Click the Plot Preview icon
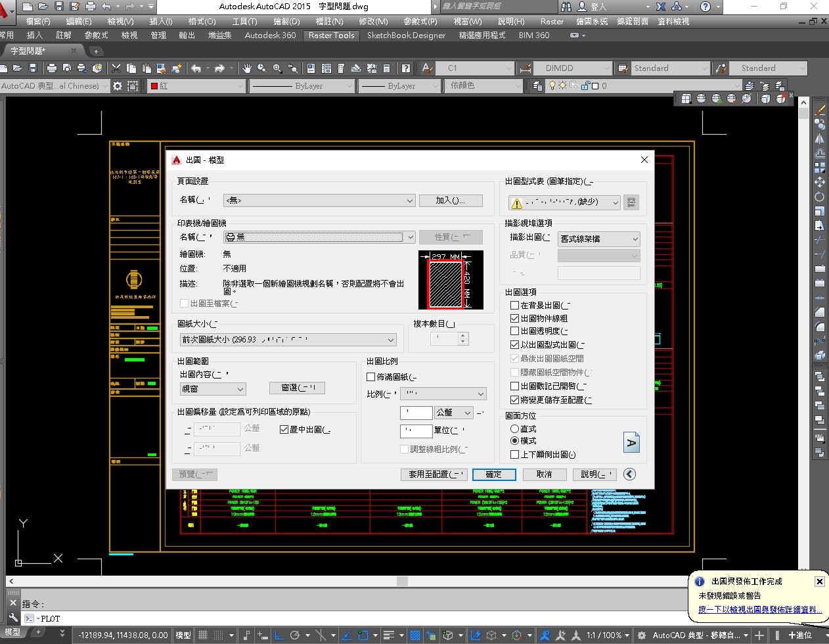The image size is (829, 644). pos(66,68)
